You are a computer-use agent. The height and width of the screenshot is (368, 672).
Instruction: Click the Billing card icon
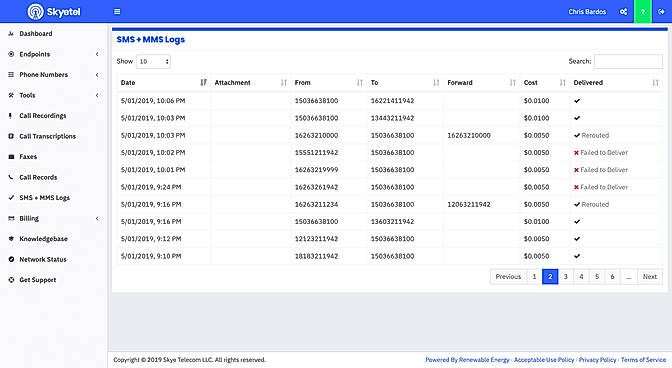point(11,218)
